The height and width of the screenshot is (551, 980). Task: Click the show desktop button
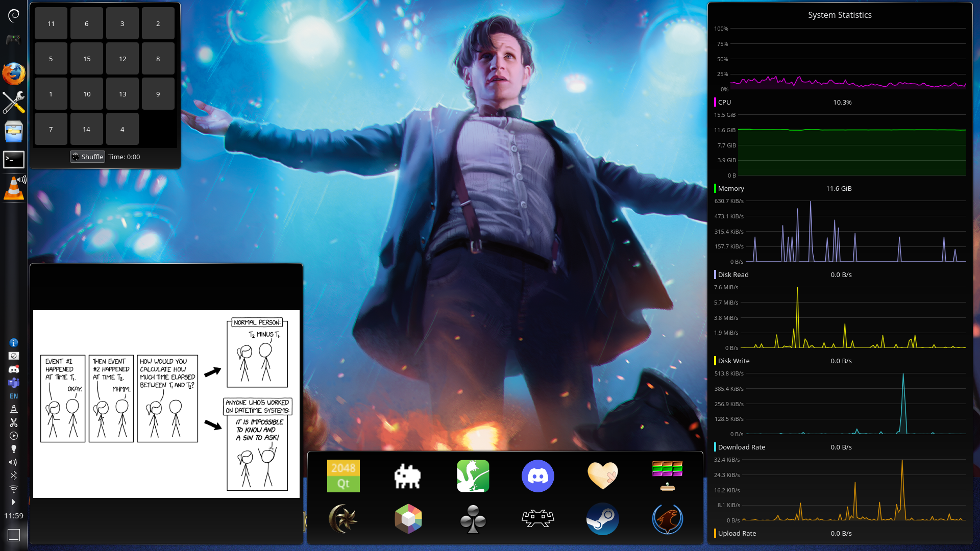click(x=14, y=535)
